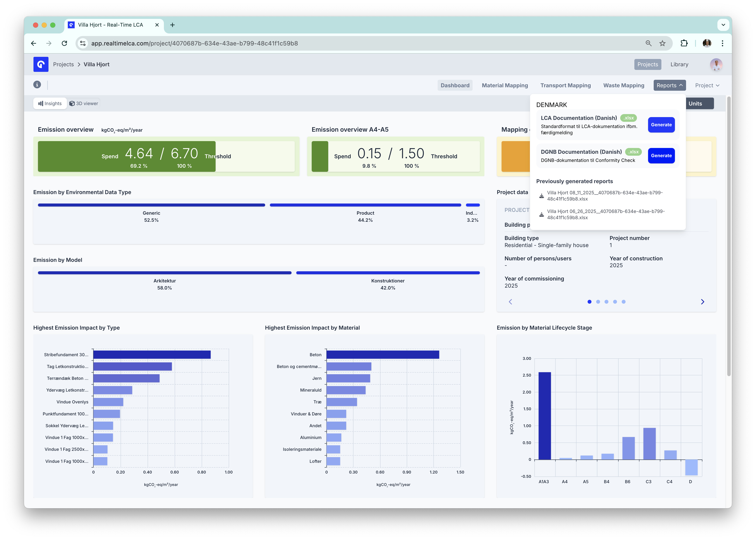
Task: Select second project data page dot
Action: [x=598, y=302]
